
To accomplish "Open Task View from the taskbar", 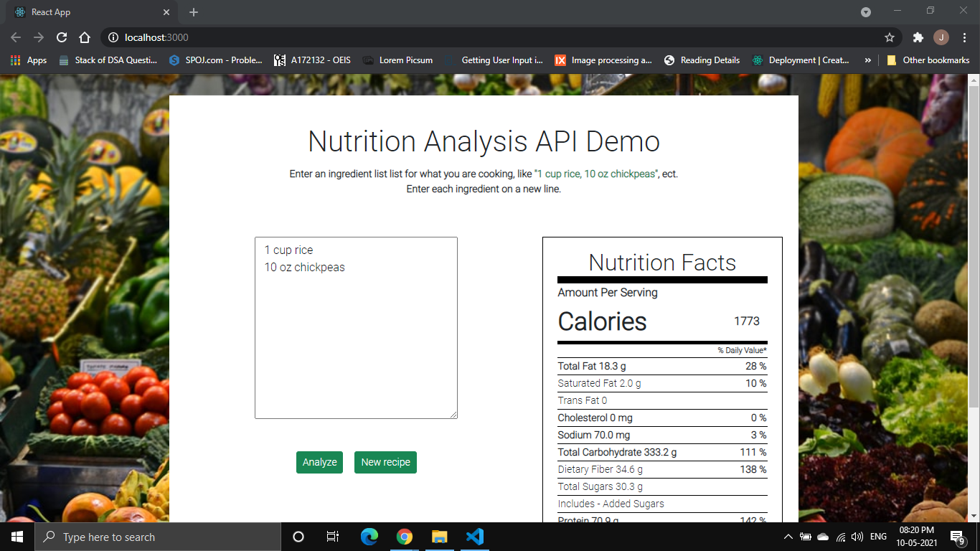I will tap(332, 536).
